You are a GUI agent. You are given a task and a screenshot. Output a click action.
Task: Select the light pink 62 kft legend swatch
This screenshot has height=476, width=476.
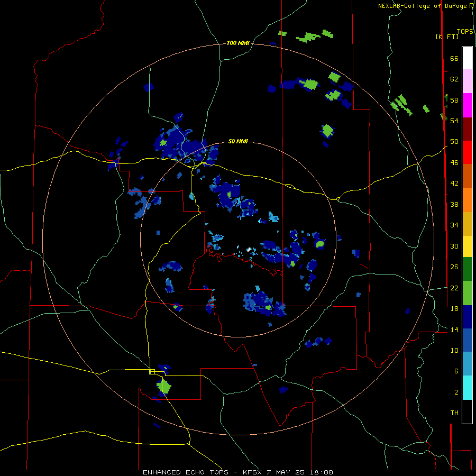[467, 81]
